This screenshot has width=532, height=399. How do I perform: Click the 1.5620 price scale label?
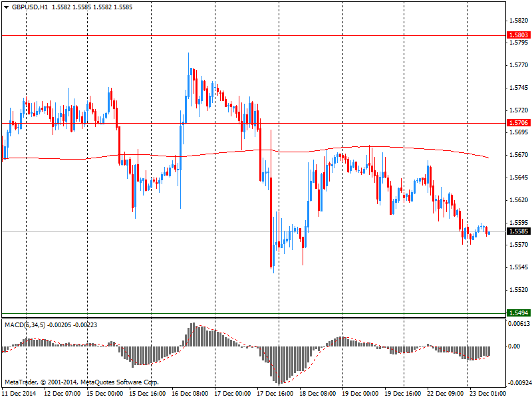pos(519,200)
